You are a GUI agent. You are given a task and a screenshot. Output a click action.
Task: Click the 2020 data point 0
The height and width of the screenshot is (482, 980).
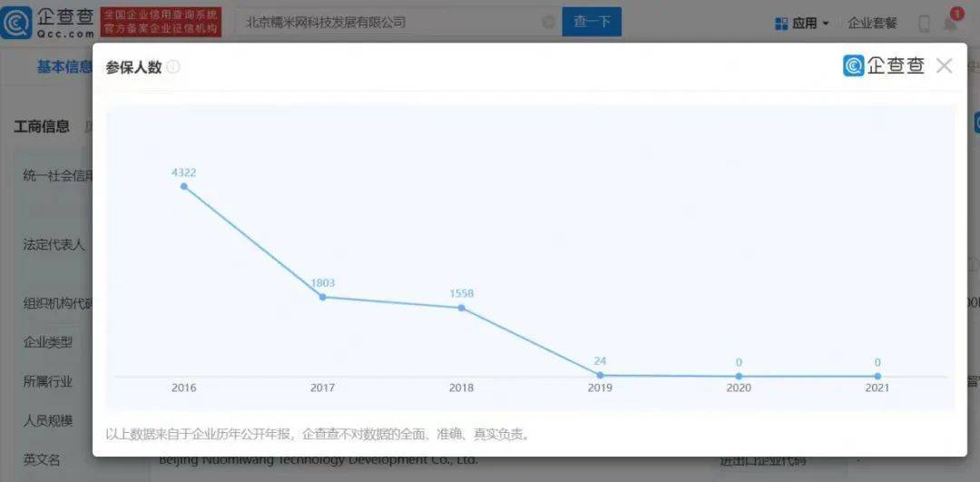[x=739, y=377]
